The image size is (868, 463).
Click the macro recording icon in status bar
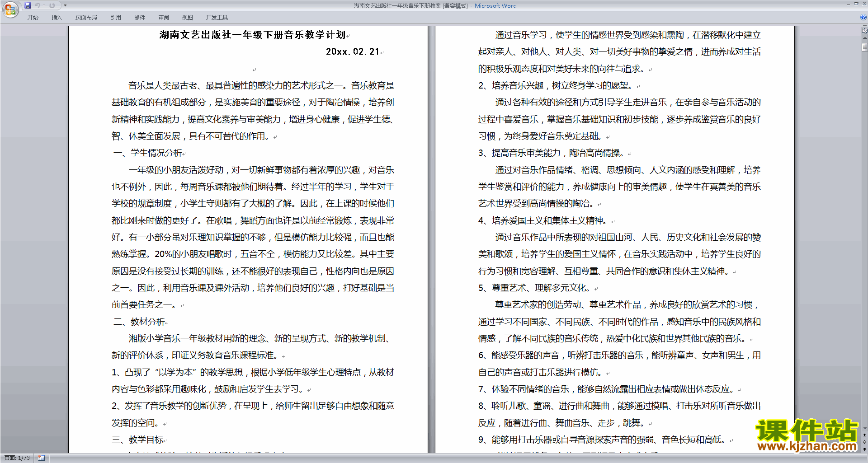click(42, 458)
